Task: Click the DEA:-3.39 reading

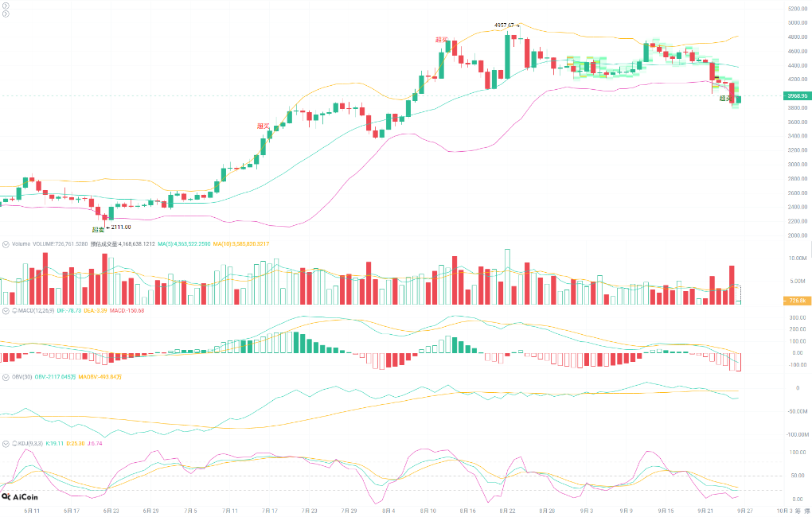Action: coord(96,311)
